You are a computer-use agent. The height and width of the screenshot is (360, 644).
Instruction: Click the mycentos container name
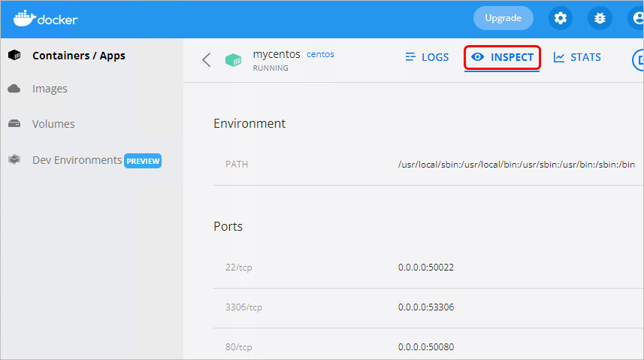pyautogui.click(x=277, y=54)
